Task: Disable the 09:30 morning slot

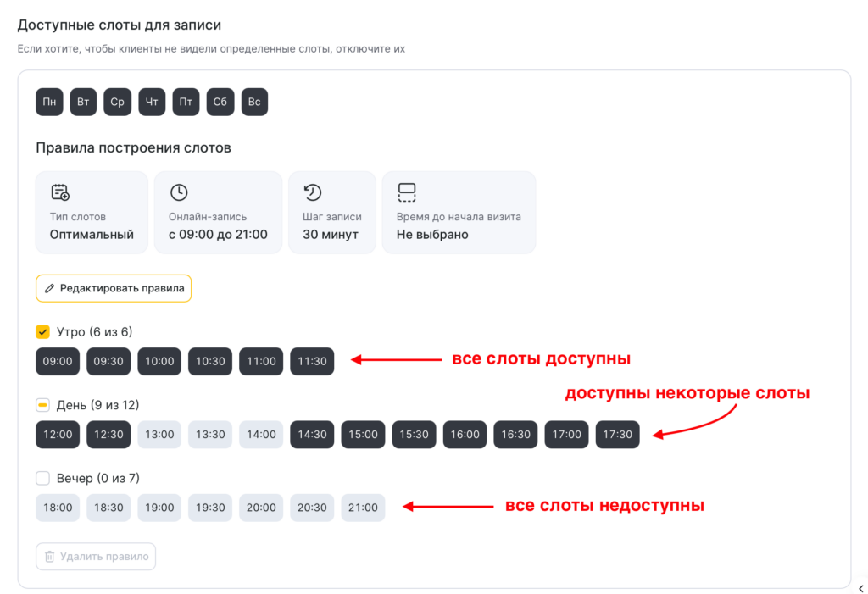Action: coord(108,361)
